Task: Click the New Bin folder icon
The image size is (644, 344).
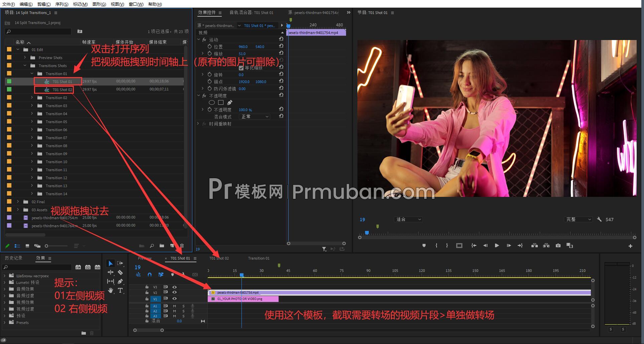Action: pos(162,246)
